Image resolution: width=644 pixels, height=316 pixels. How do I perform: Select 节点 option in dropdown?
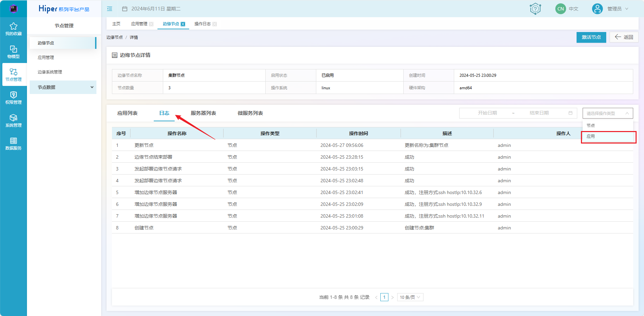point(608,125)
